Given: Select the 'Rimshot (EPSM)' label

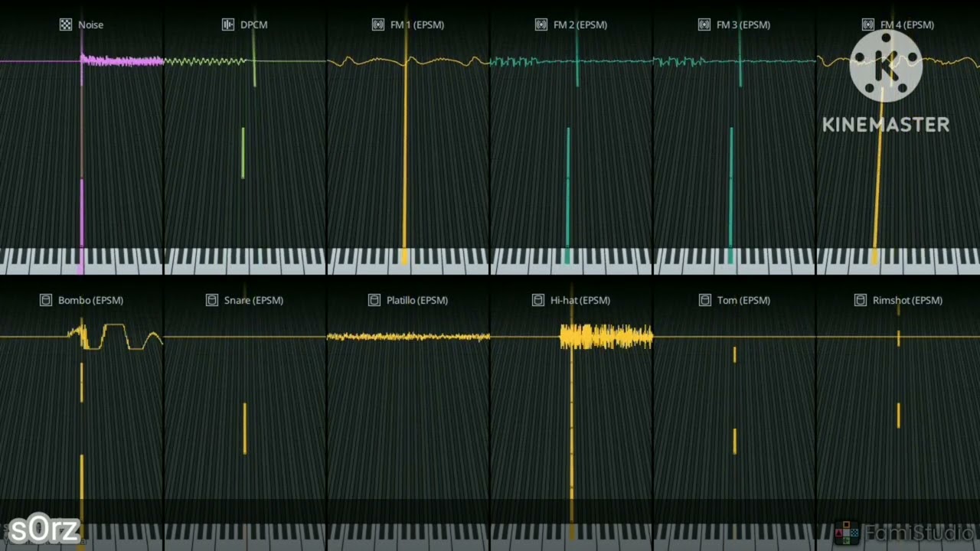Looking at the screenshot, I should 907,300.
